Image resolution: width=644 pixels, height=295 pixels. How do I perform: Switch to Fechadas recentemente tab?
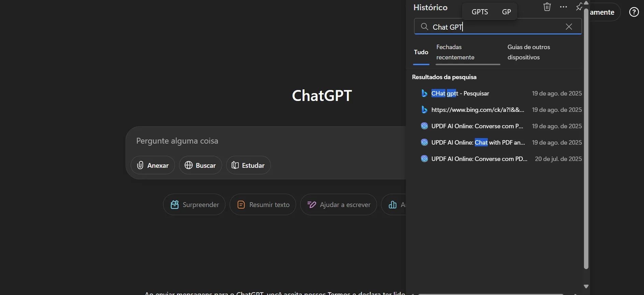point(455,52)
